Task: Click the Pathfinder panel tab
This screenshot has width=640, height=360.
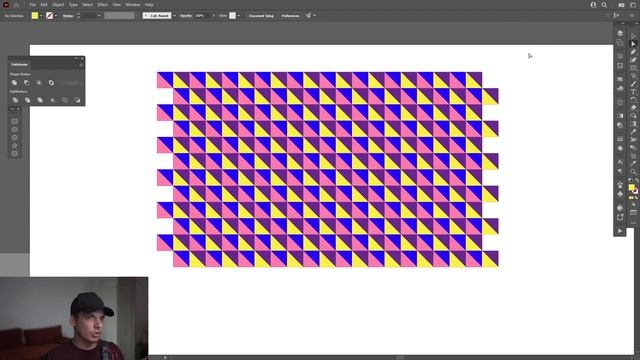Action: click(x=19, y=64)
